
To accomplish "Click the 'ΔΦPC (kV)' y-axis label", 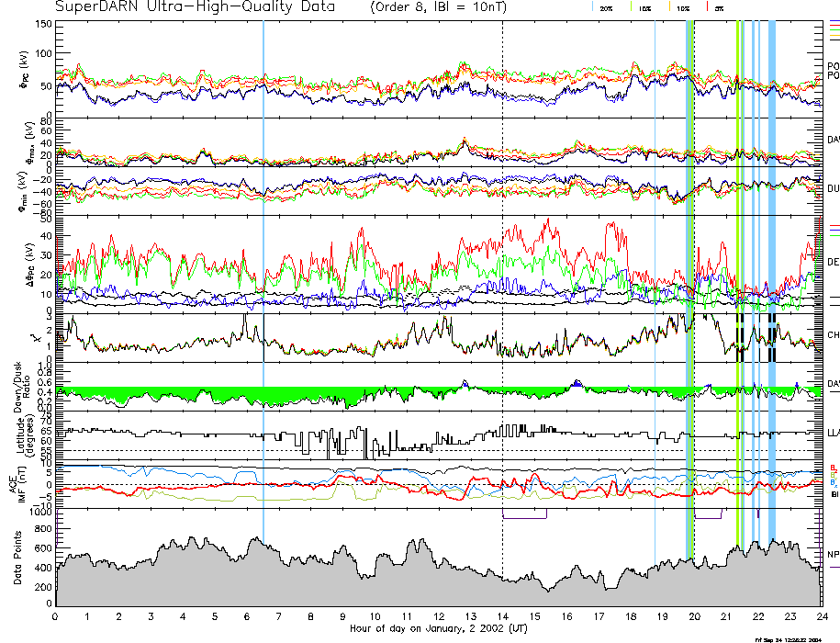I will (x=30, y=265).
